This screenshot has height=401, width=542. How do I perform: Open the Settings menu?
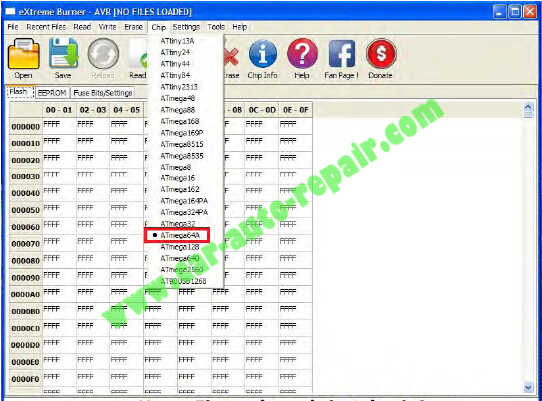(x=186, y=27)
